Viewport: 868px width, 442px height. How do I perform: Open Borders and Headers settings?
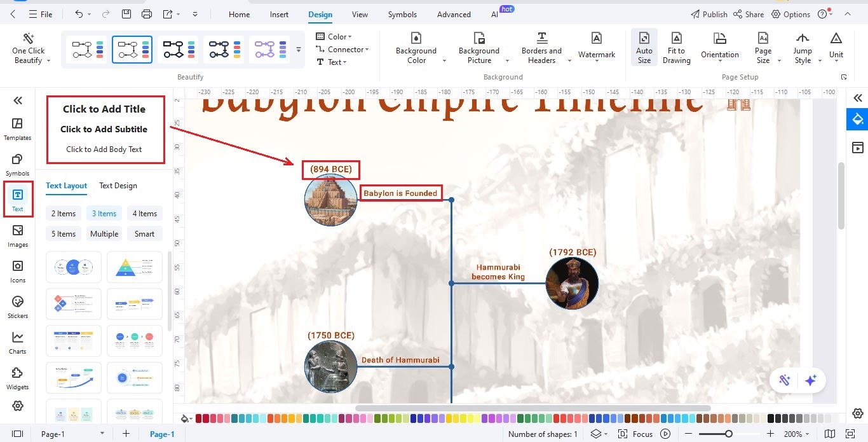point(541,48)
